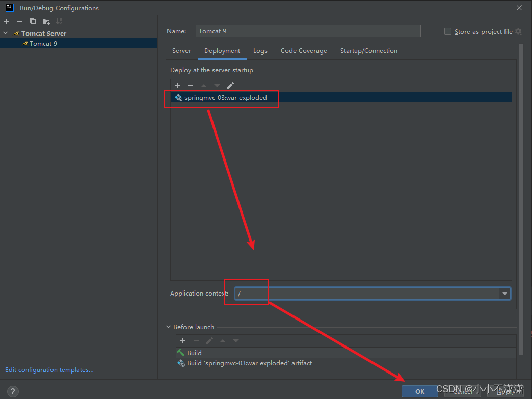The height and width of the screenshot is (399, 532).
Task: Collapse the Tomcat Server tree node
Action: click(x=6, y=33)
